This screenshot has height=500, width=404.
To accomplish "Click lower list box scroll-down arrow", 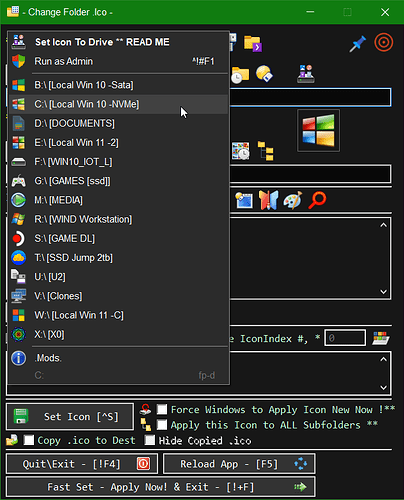I will pos(383,387).
